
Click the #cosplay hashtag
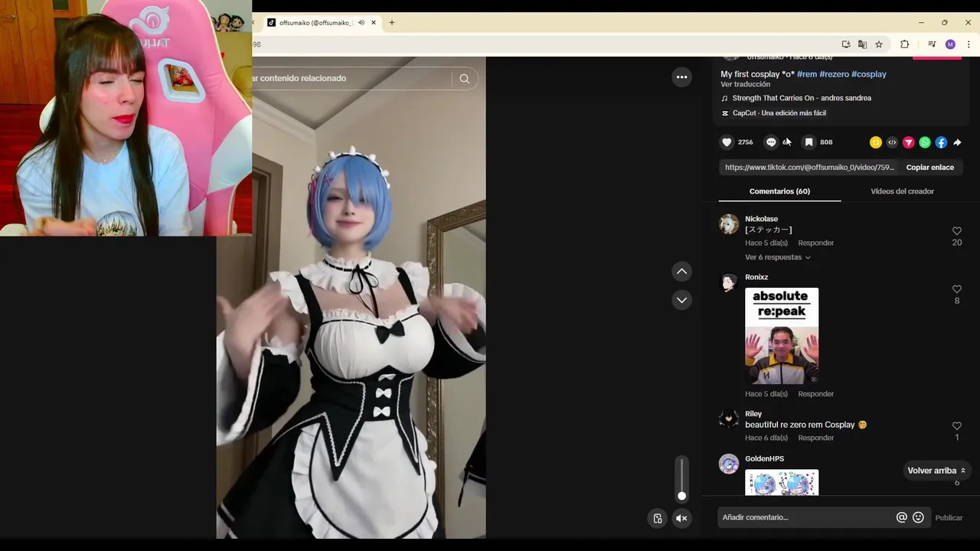[869, 74]
